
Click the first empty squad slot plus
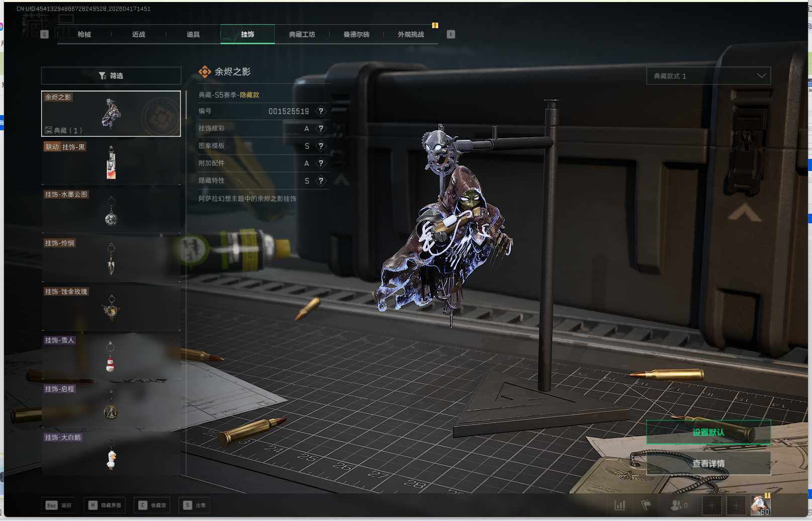pos(712,505)
